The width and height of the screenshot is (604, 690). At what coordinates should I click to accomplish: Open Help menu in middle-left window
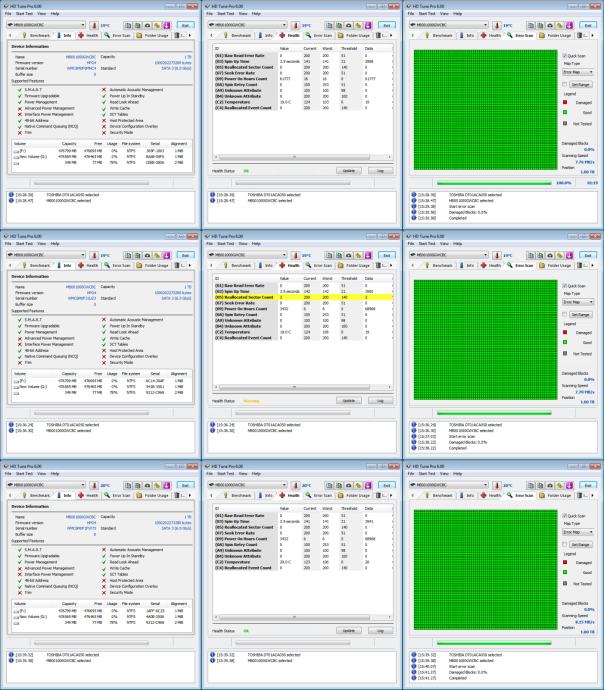pyautogui.click(x=55, y=244)
